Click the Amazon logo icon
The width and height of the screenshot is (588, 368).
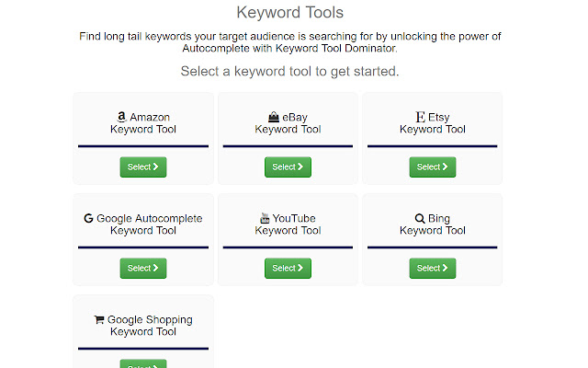point(121,117)
